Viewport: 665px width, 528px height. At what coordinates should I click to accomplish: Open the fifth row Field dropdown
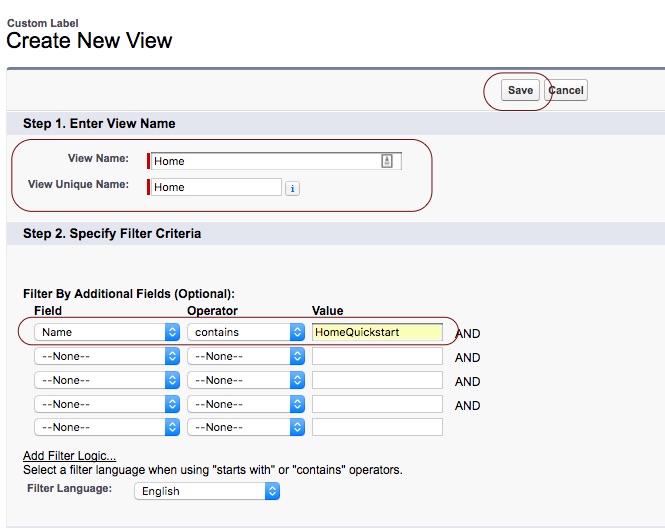point(107,427)
